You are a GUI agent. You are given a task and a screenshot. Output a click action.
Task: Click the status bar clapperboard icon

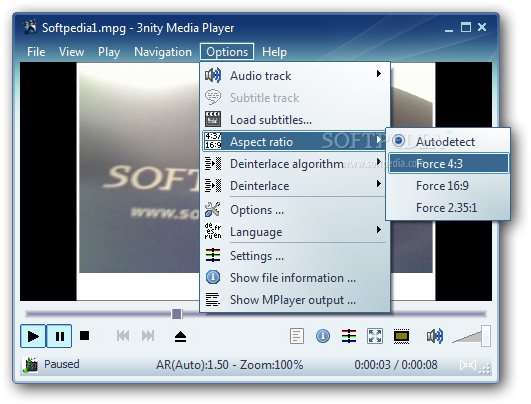(x=30, y=365)
